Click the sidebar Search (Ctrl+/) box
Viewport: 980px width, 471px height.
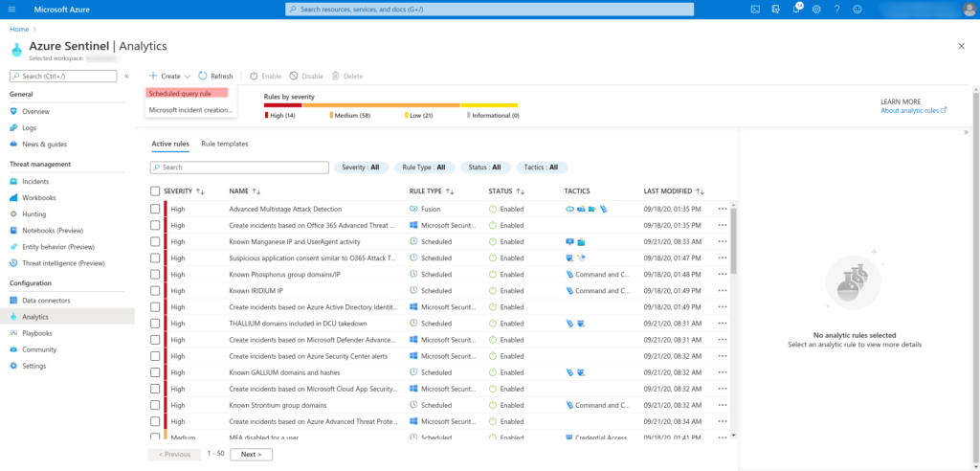pyautogui.click(x=63, y=77)
